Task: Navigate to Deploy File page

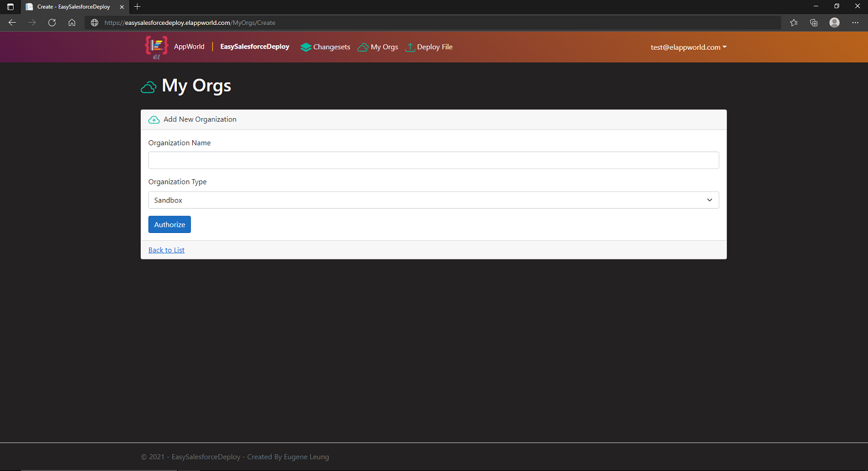Action: tap(435, 47)
